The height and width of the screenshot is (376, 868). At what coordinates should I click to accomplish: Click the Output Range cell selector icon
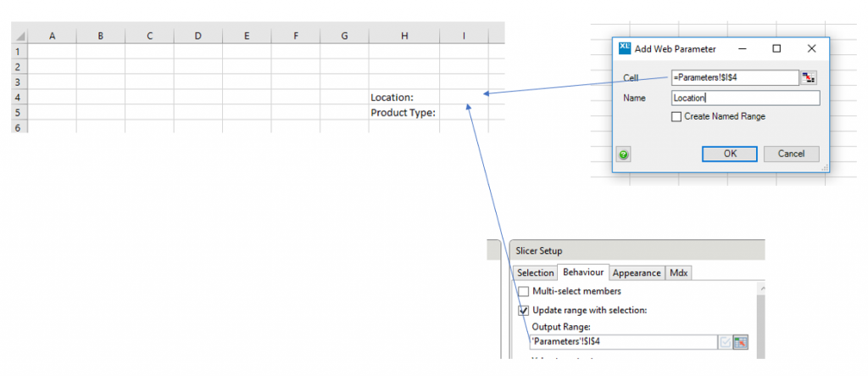point(741,342)
